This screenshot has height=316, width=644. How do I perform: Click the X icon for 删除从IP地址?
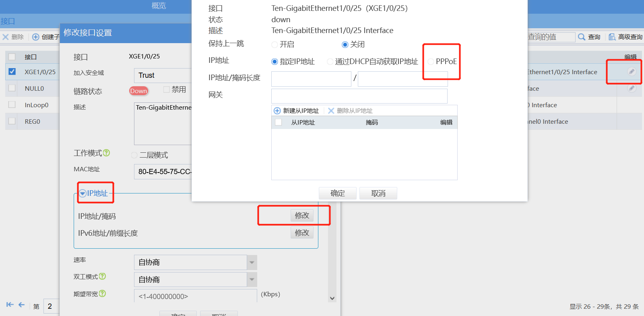[x=331, y=111]
